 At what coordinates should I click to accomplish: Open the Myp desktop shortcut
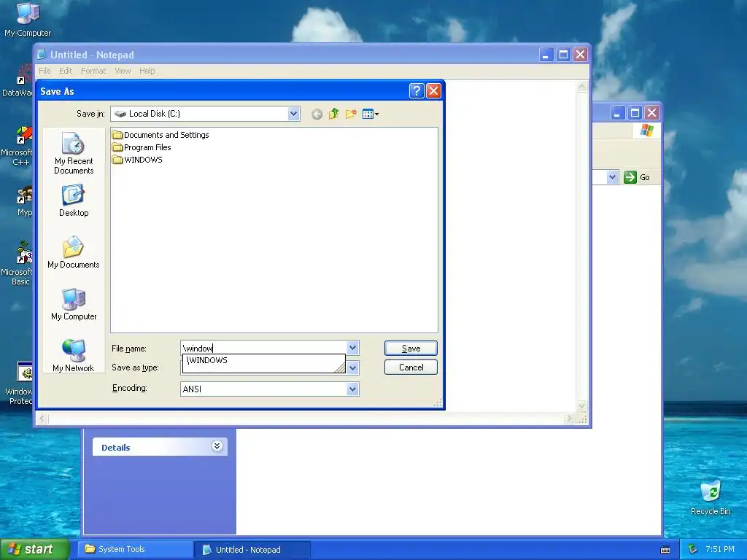click(24, 203)
